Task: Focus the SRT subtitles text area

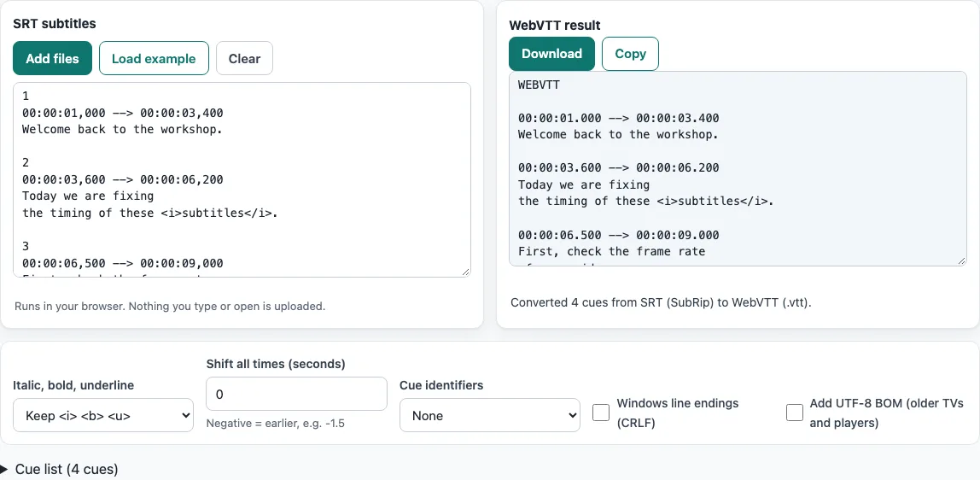Action: click(x=242, y=179)
